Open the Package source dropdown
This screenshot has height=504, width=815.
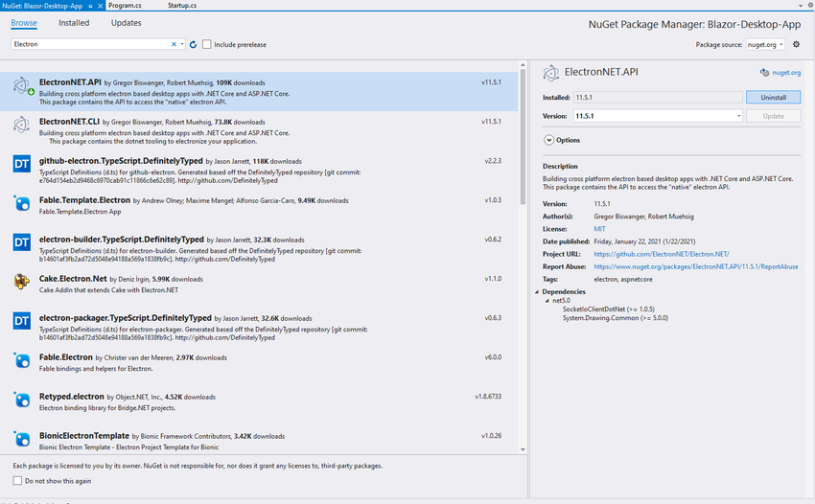pos(765,45)
